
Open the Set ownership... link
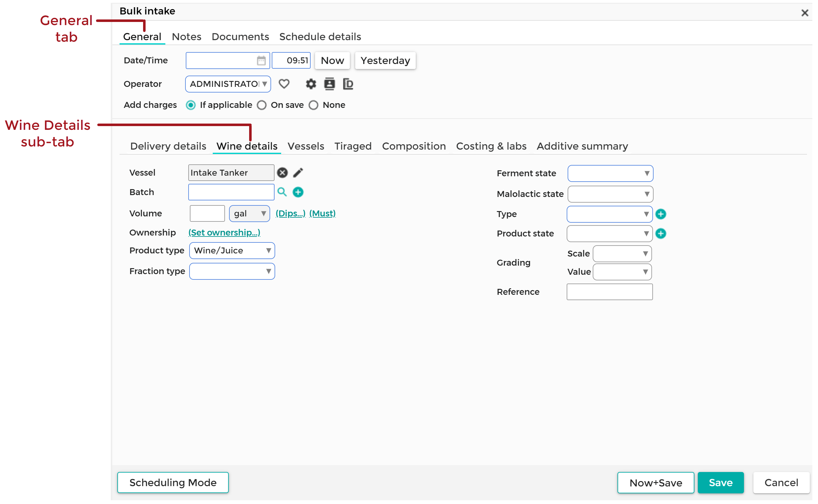pyautogui.click(x=224, y=233)
